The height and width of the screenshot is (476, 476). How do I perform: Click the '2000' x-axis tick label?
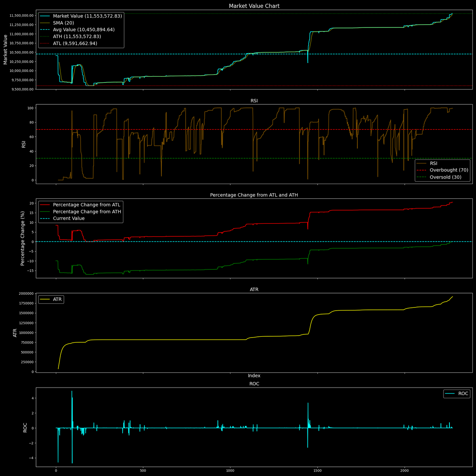coord(405,471)
